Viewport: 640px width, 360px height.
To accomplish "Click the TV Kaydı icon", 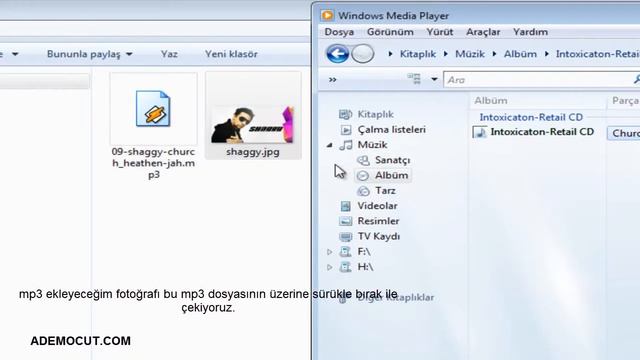I will (345, 237).
